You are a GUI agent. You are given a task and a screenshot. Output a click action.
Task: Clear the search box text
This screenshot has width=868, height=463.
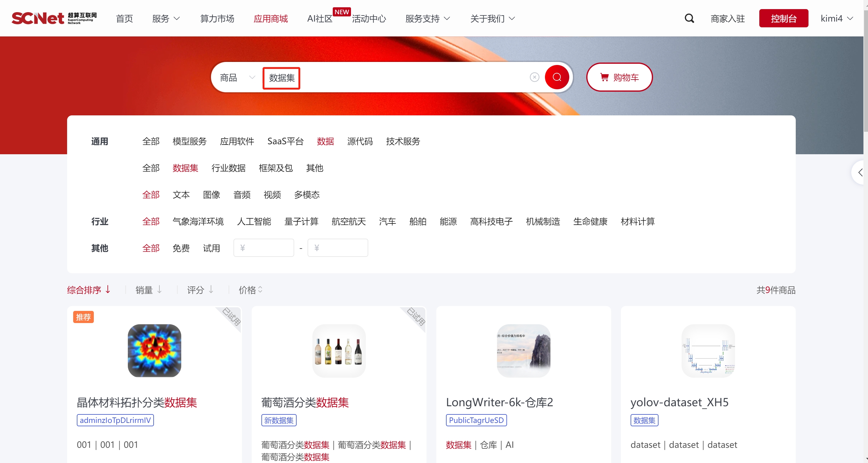534,77
